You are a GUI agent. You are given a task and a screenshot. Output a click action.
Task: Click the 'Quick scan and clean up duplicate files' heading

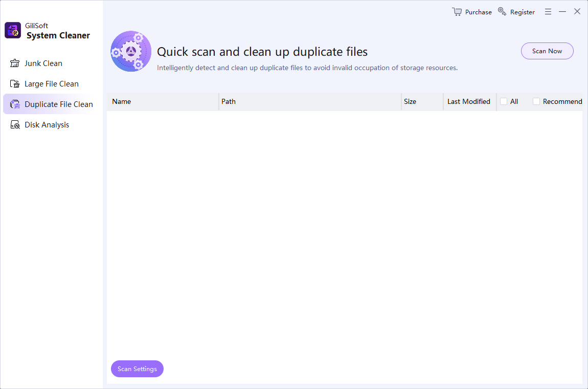click(262, 52)
